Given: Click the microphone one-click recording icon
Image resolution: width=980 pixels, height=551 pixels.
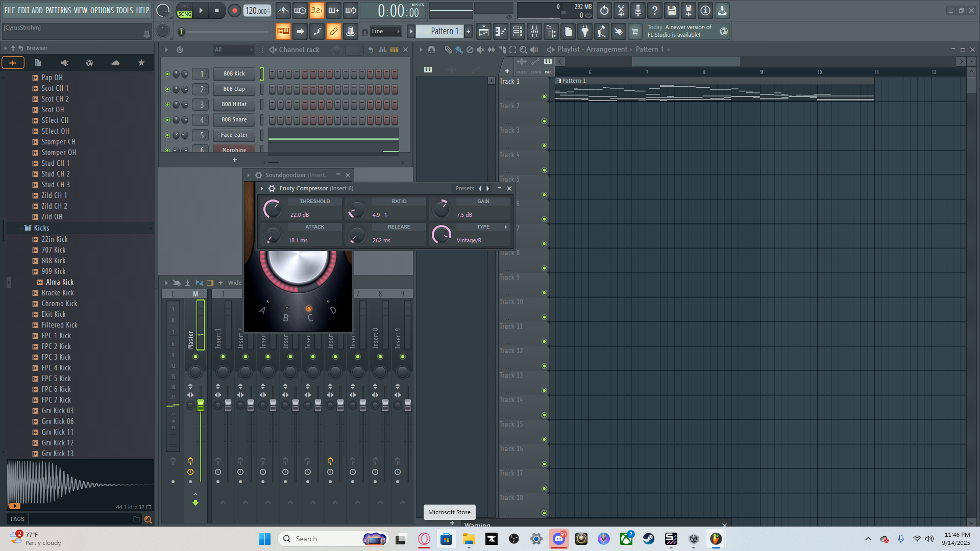Looking at the screenshot, I should [638, 10].
